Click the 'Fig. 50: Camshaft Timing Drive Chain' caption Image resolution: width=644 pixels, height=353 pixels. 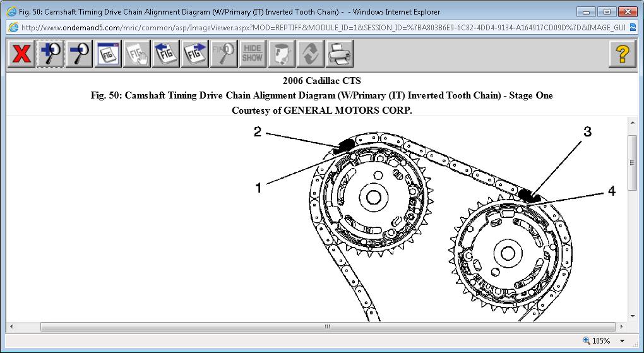pos(321,96)
